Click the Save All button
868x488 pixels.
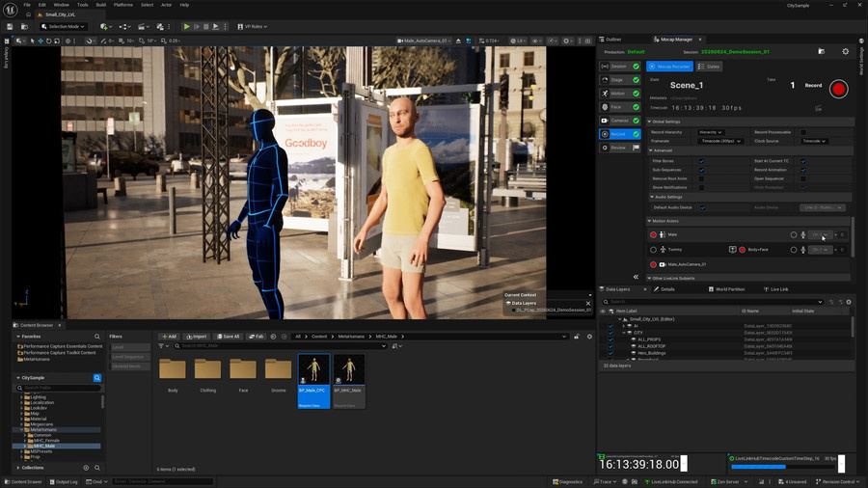pyautogui.click(x=228, y=337)
